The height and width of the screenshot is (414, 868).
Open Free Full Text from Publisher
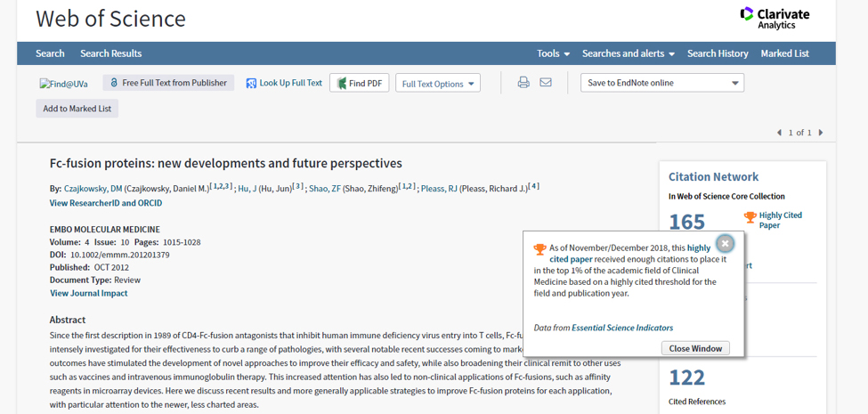(167, 83)
